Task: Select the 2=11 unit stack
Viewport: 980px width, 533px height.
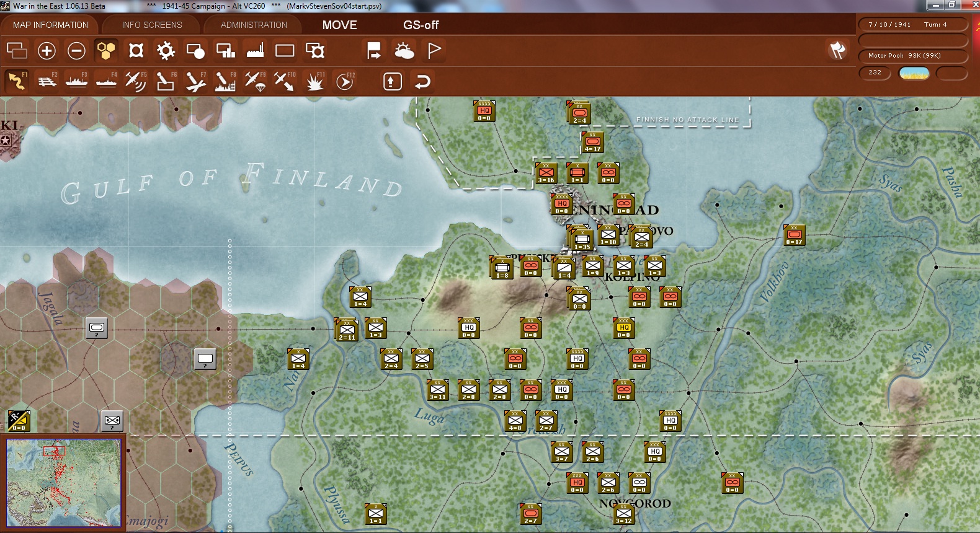Action: pyautogui.click(x=347, y=330)
